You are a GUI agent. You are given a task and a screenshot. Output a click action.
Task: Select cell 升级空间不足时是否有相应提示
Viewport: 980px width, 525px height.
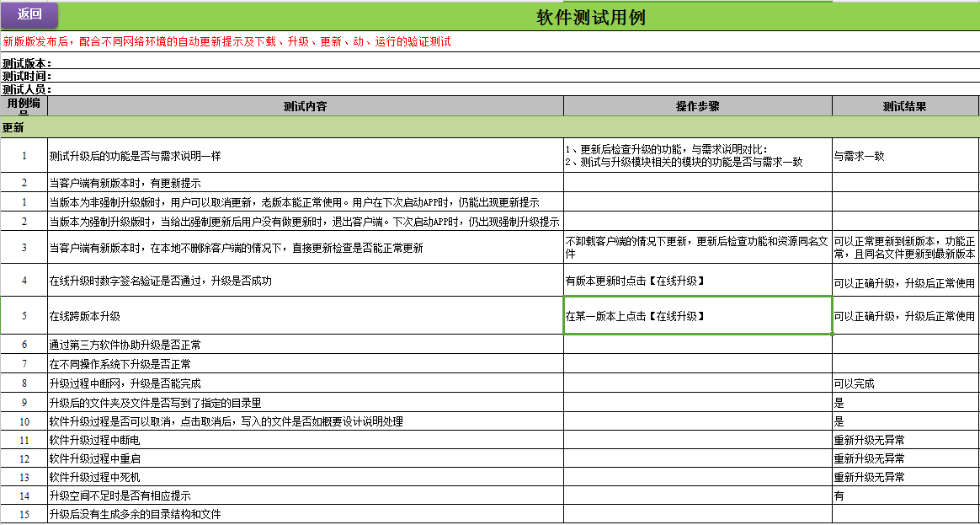tap(306, 496)
